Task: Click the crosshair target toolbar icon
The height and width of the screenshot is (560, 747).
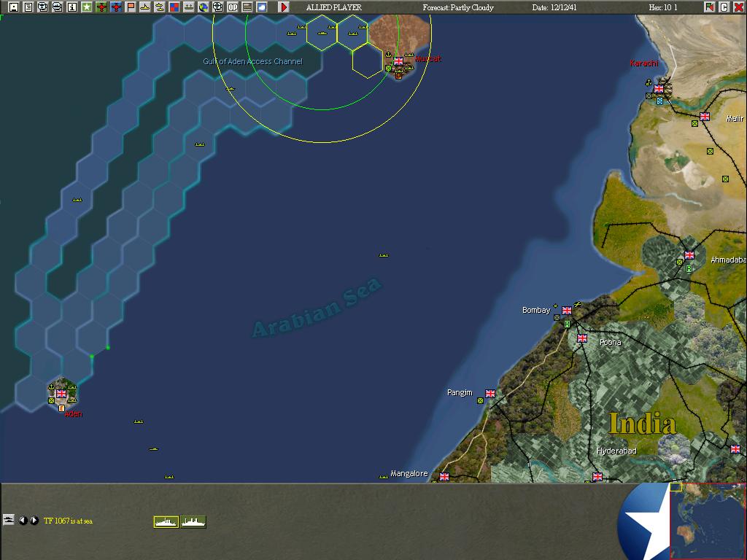Action: coord(217,7)
